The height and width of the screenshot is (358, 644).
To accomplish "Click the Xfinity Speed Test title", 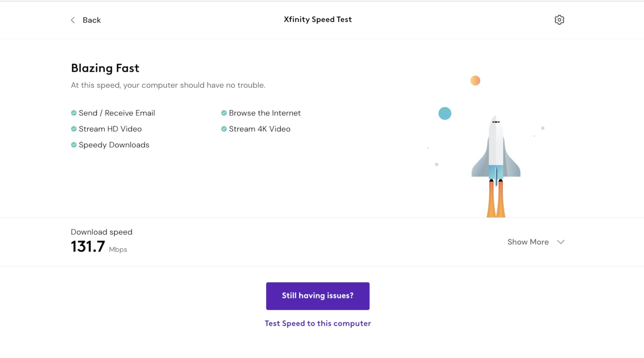I will click(x=318, y=19).
